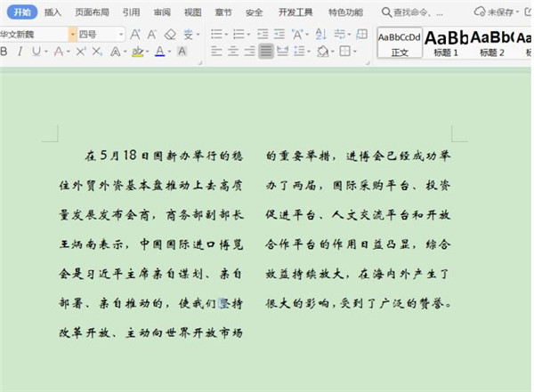Click the decrease font size icon
This screenshot has height=392, width=534.
[152, 35]
